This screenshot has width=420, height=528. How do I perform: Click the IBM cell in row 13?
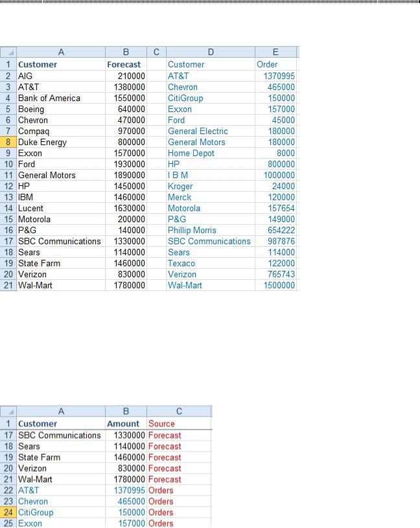coord(61,198)
